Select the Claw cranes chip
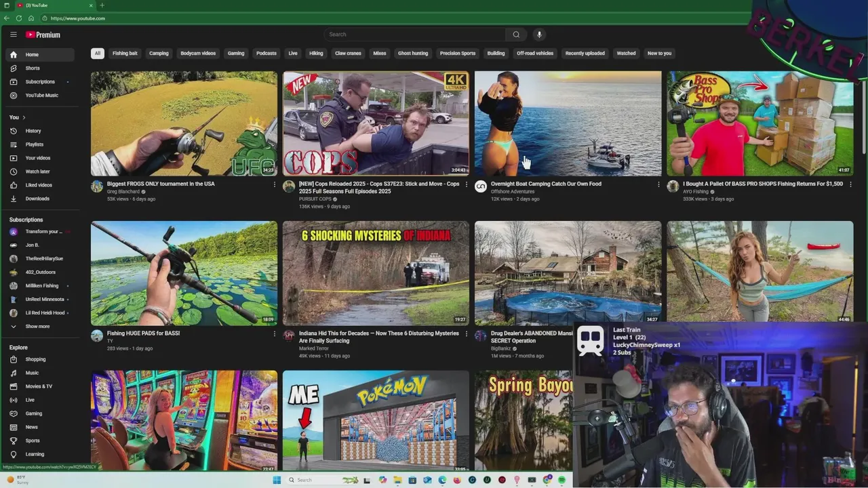Screen dimensions: 868x488 (348, 54)
